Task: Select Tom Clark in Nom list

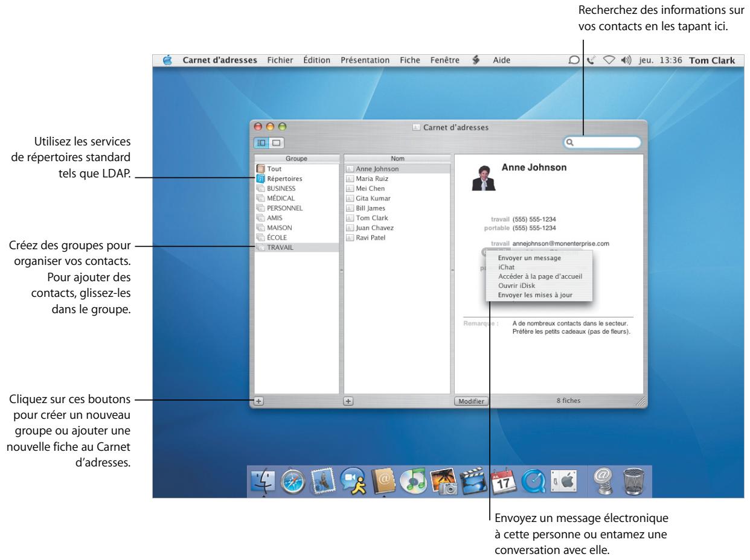Action: pyautogui.click(x=397, y=218)
